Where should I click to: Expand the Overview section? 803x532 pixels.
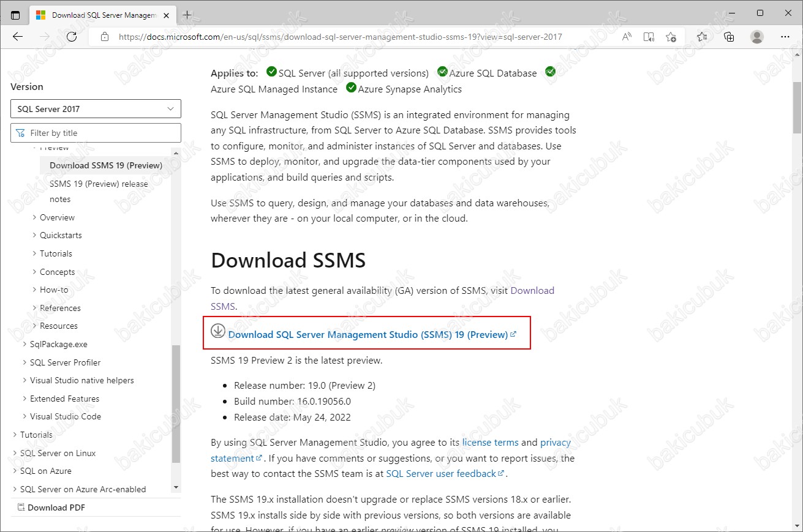coord(57,217)
